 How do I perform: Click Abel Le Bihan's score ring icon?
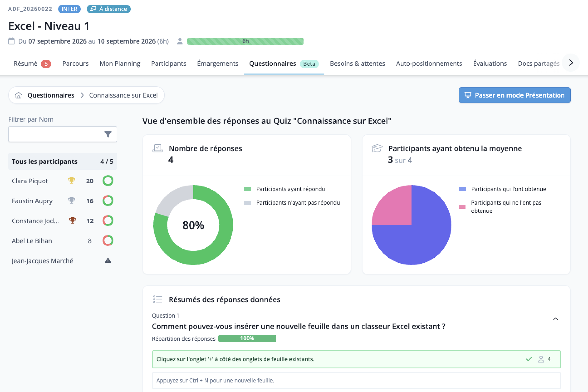(x=108, y=240)
